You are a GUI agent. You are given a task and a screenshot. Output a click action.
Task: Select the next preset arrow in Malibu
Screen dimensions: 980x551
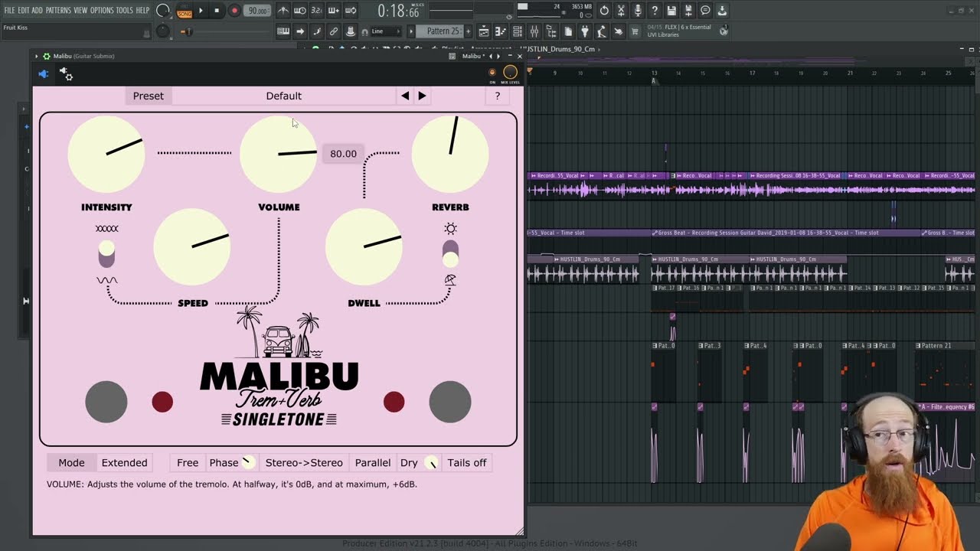pyautogui.click(x=422, y=96)
